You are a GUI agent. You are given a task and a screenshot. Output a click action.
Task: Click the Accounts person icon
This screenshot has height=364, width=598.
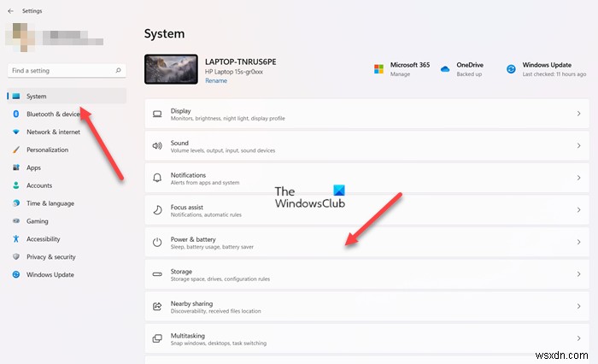click(16, 185)
